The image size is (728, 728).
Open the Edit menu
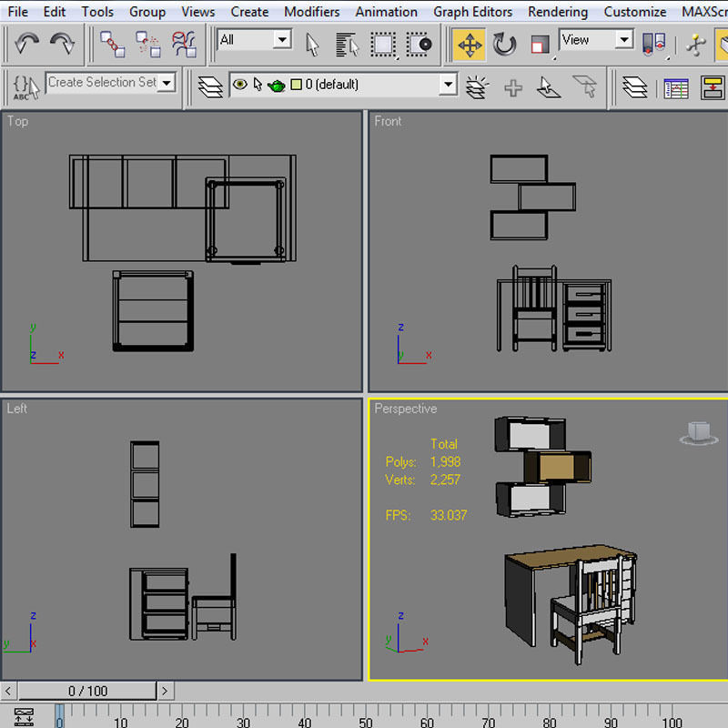[x=55, y=12]
